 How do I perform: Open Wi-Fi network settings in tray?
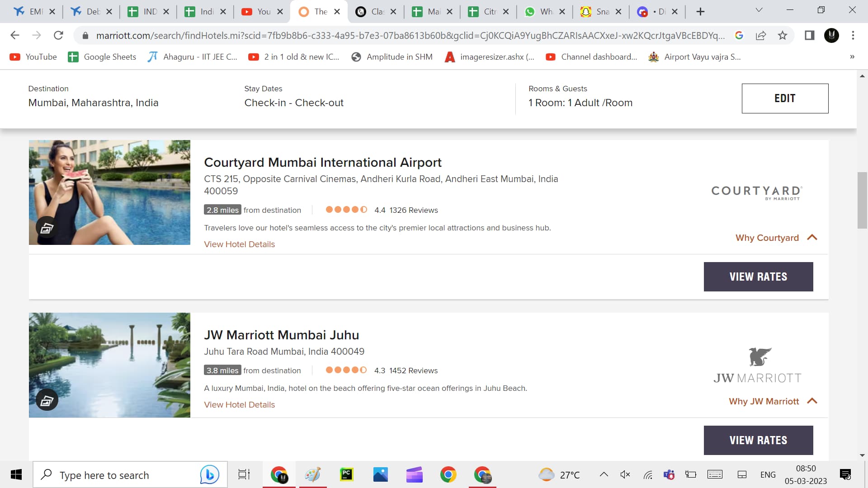pyautogui.click(x=648, y=474)
